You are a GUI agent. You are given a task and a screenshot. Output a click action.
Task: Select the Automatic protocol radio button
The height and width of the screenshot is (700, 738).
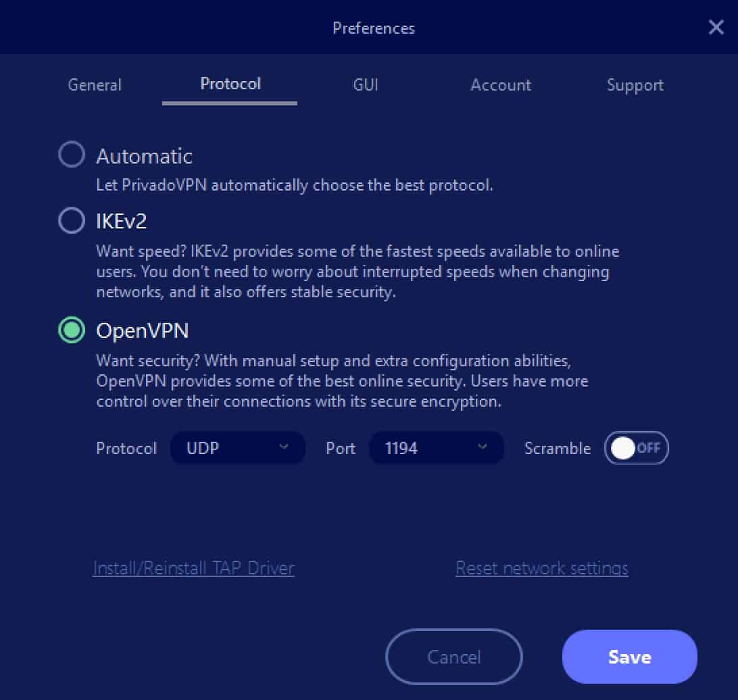click(72, 154)
